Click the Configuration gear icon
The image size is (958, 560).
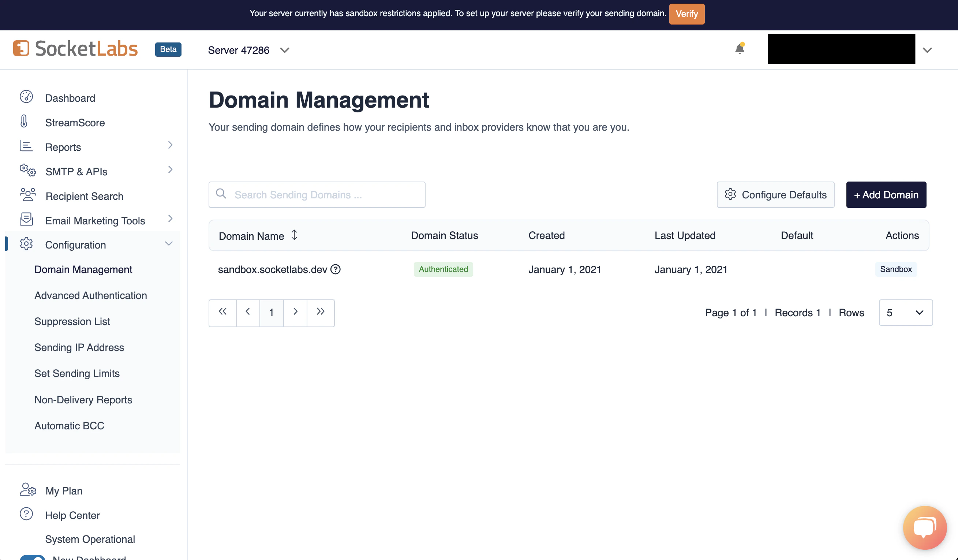pyautogui.click(x=26, y=244)
